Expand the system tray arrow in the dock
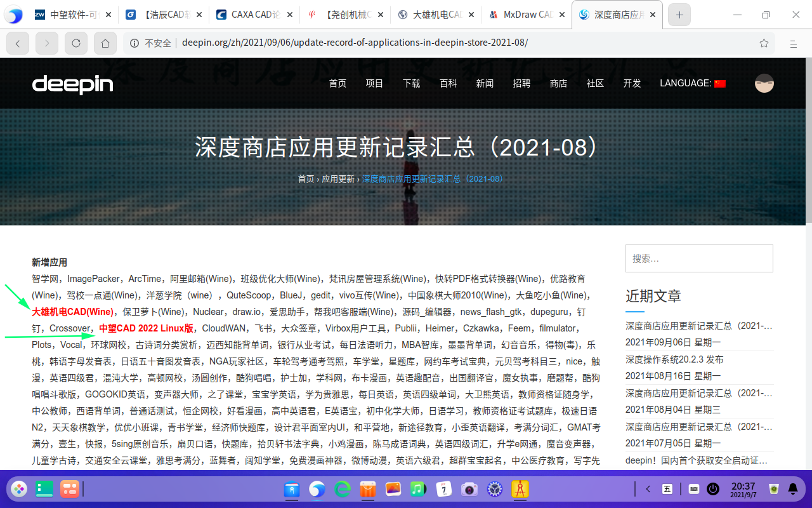 pos(648,489)
